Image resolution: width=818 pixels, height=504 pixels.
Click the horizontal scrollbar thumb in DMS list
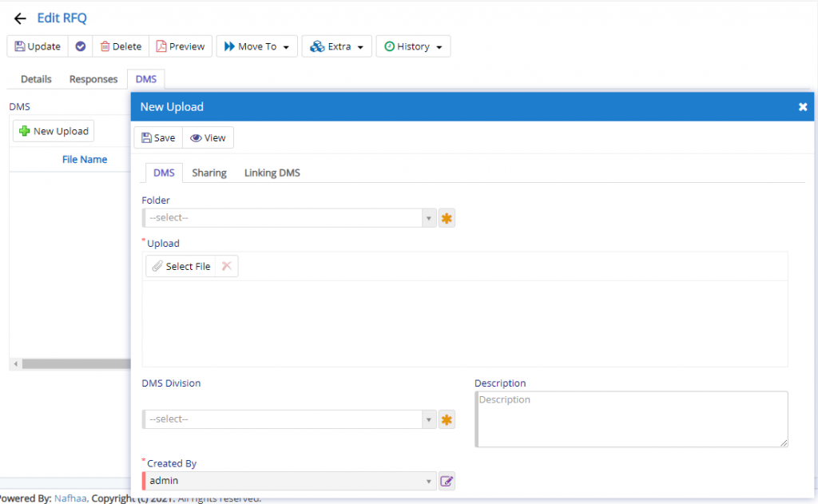(76, 364)
